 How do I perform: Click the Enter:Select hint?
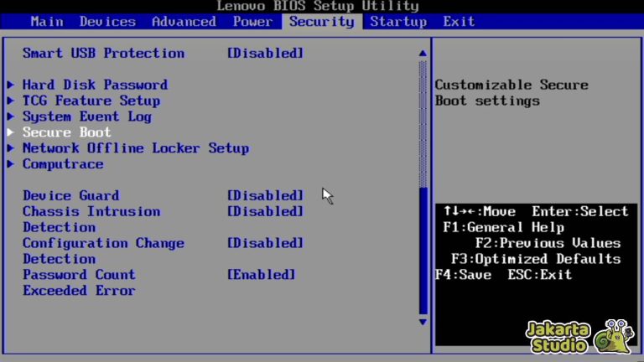point(580,212)
